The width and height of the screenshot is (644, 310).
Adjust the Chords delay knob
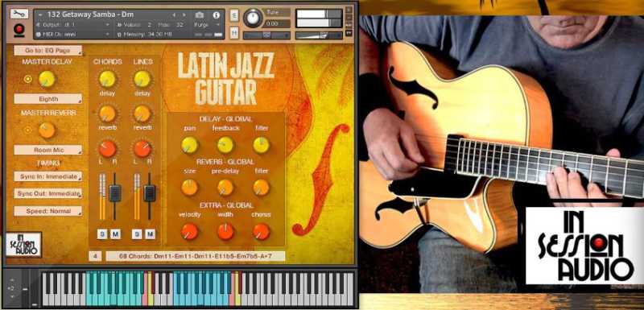(x=107, y=79)
